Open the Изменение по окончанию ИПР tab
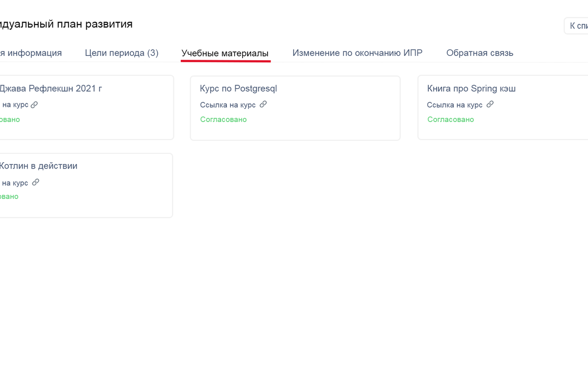This screenshot has width=588, height=392. [x=357, y=53]
